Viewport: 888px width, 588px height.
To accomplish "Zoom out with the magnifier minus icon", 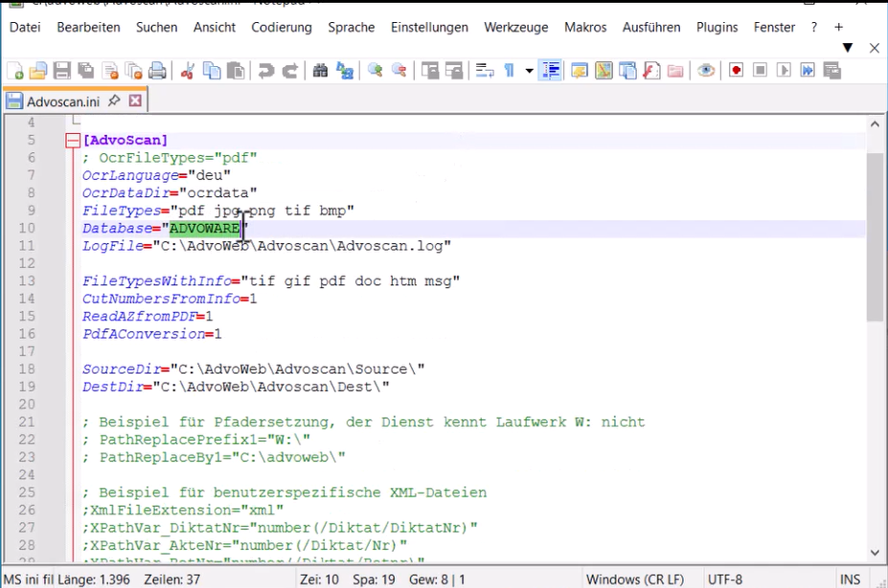I will [398, 71].
